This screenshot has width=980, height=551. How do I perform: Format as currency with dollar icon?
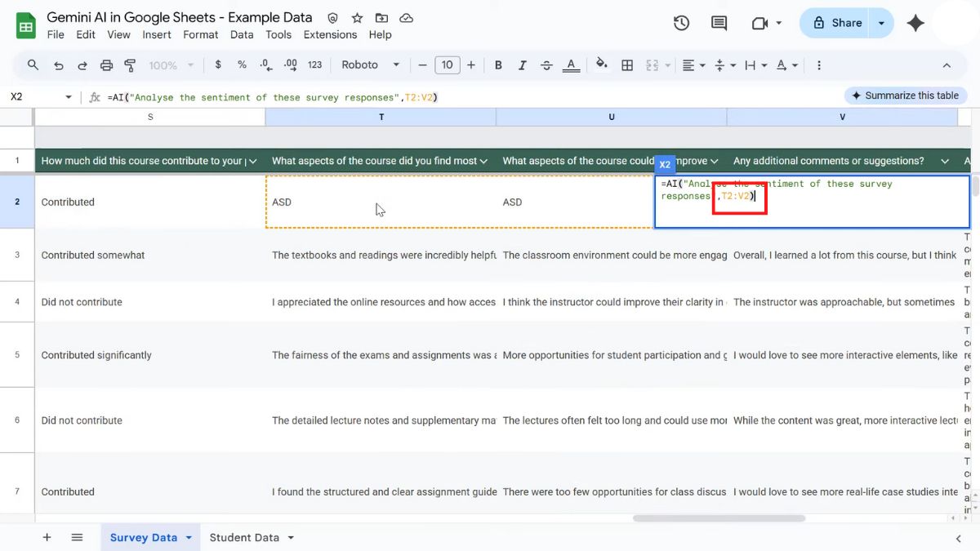click(218, 65)
